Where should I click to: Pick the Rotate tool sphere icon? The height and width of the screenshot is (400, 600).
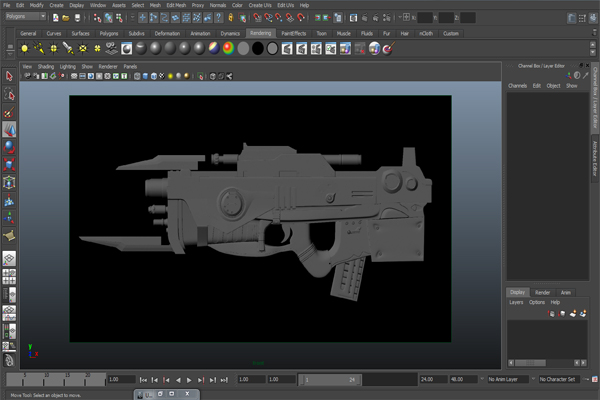pos(9,147)
